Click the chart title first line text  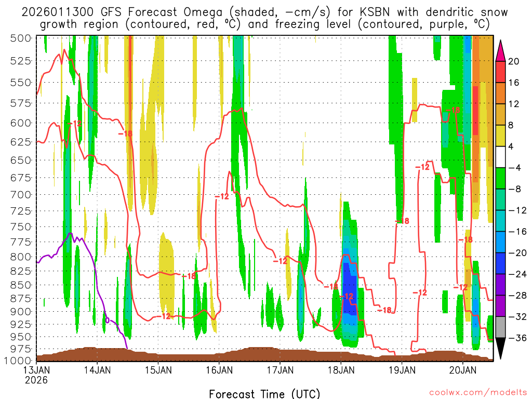click(264, 12)
